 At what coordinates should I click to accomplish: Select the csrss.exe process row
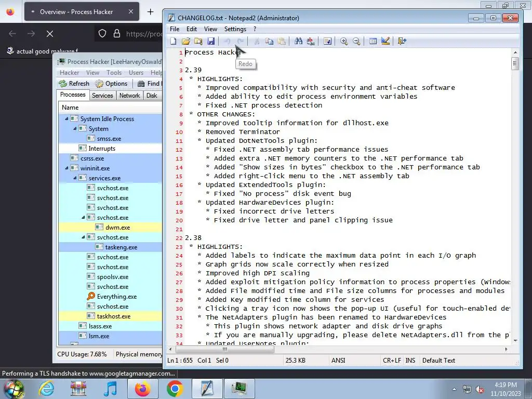click(x=110, y=158)
